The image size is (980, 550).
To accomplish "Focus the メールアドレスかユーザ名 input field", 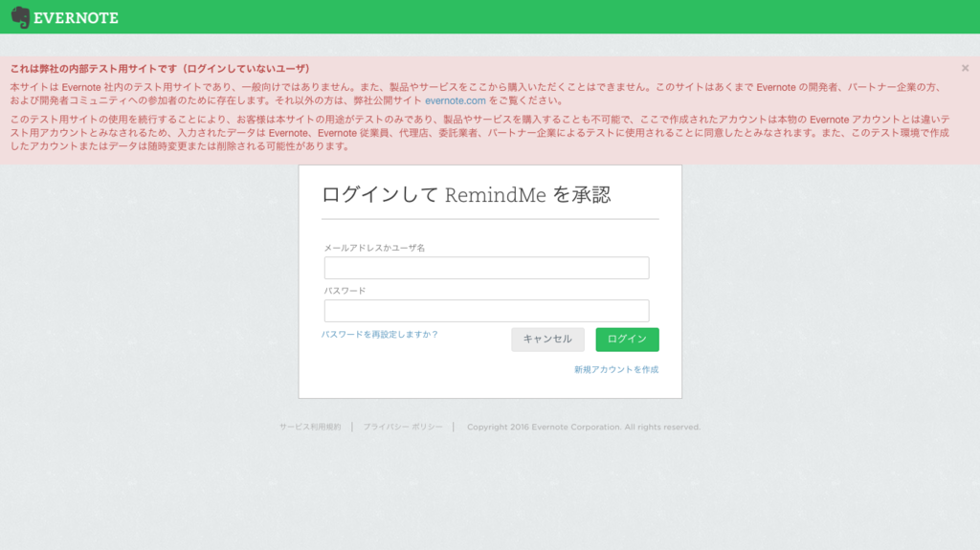I will coord(486,268).
